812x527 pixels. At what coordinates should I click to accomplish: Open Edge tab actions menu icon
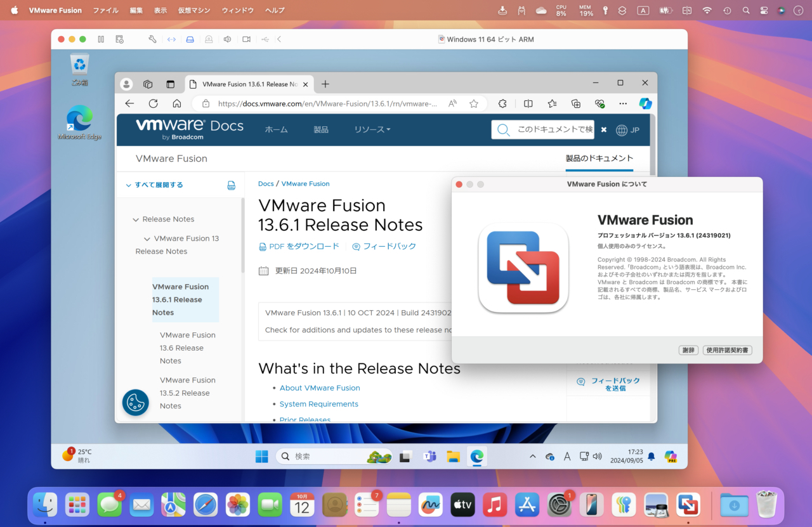170,84
